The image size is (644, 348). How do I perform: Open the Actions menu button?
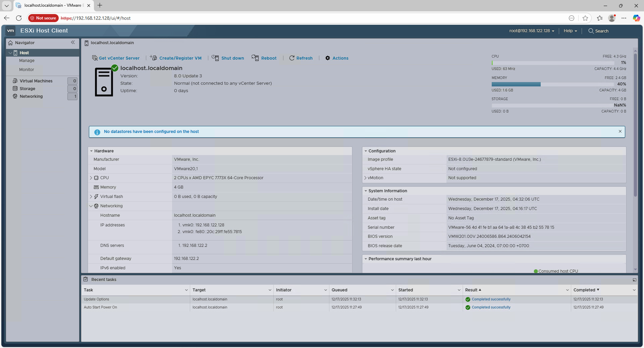[337, 58]
